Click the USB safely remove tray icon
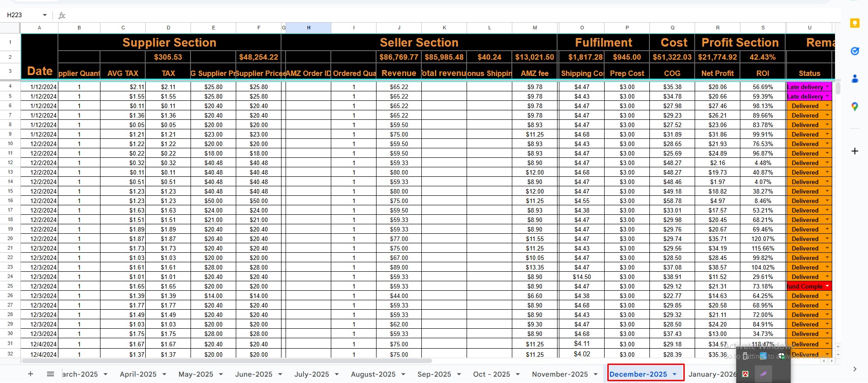 745,356
